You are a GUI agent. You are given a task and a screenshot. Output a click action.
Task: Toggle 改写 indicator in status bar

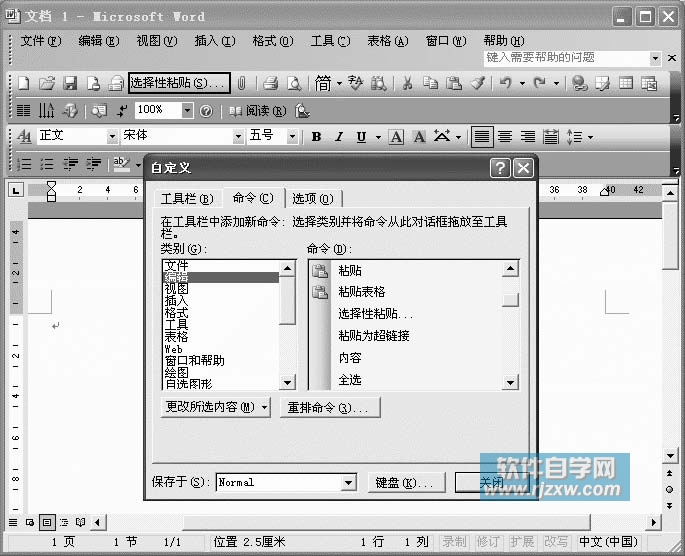coord(556,542)
